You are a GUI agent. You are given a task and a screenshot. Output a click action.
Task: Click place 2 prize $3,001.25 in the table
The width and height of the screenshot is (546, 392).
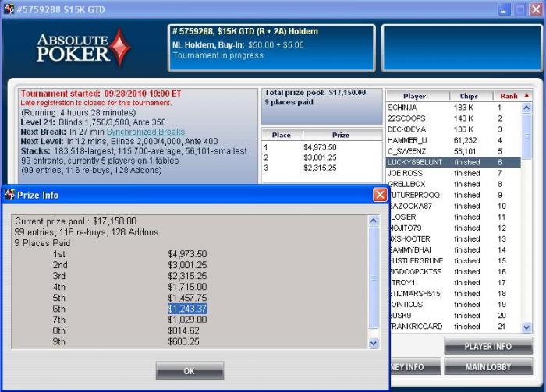(320, 157)
